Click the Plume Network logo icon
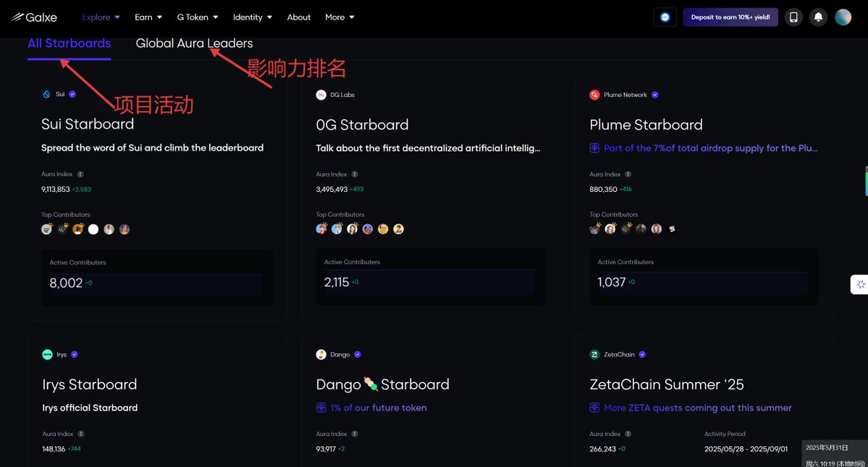 pos(594,95)
